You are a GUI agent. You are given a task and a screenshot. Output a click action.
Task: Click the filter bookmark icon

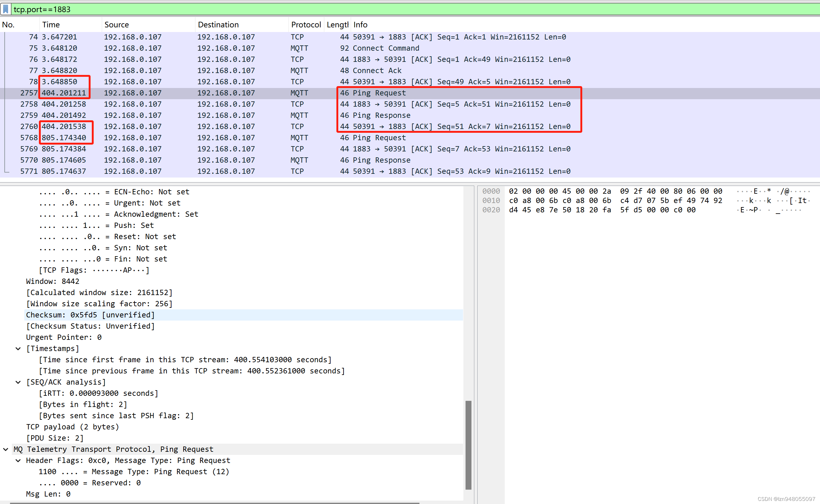point(6,9)
